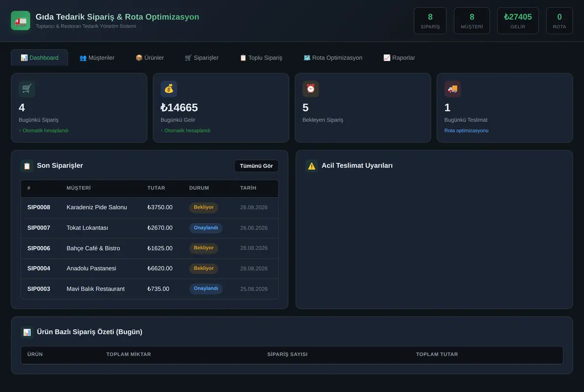Image resolution: width=584 pixels, height=392 pixels.
Task: Click customer Bahçe Café & Bistro
Action: 93,248
